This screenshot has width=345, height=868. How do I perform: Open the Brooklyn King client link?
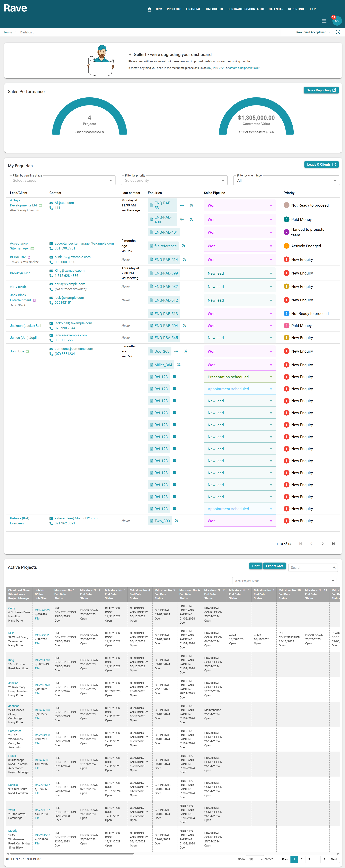click(20, 273)
